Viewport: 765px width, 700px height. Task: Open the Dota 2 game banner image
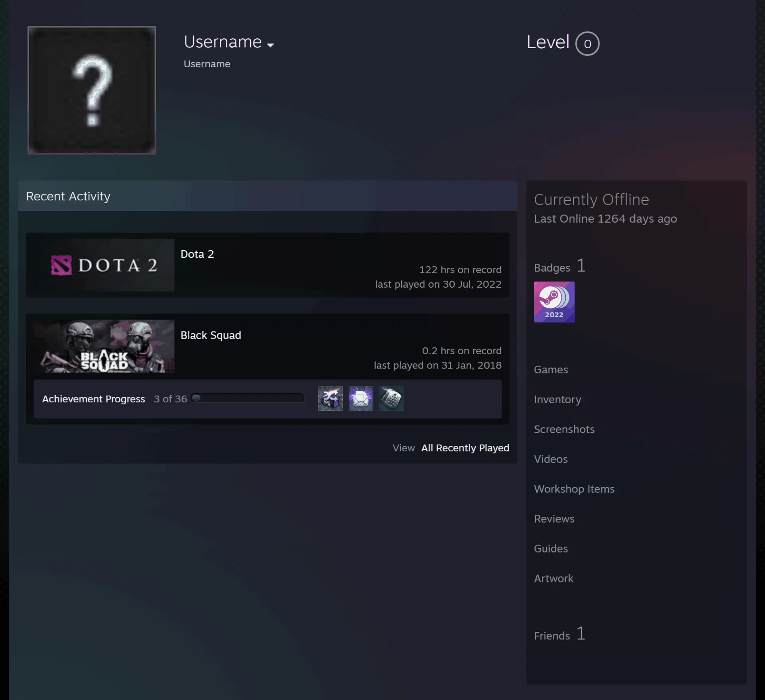[104, 265]
